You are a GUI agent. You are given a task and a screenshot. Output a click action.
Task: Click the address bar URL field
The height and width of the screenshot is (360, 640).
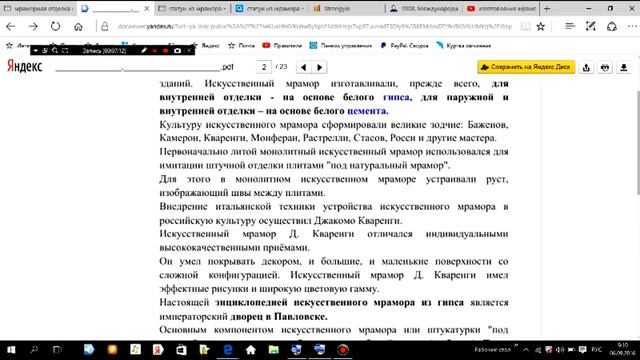[x=314, y=27]
